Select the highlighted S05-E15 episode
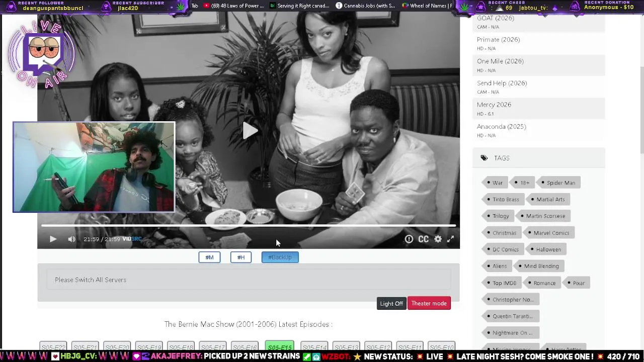The image size is (644, 362). coord(280,346)
